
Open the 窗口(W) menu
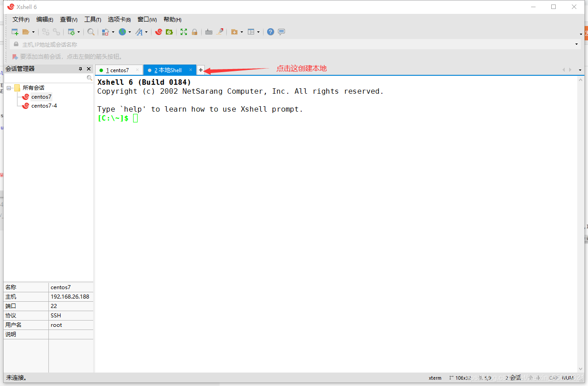(147, 19)
